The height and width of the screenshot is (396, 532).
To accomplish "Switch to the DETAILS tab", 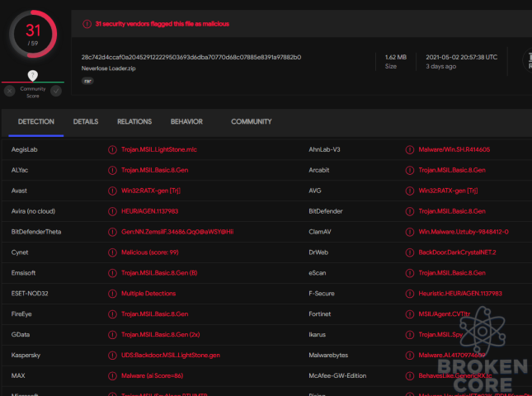I will click(86, 122).
